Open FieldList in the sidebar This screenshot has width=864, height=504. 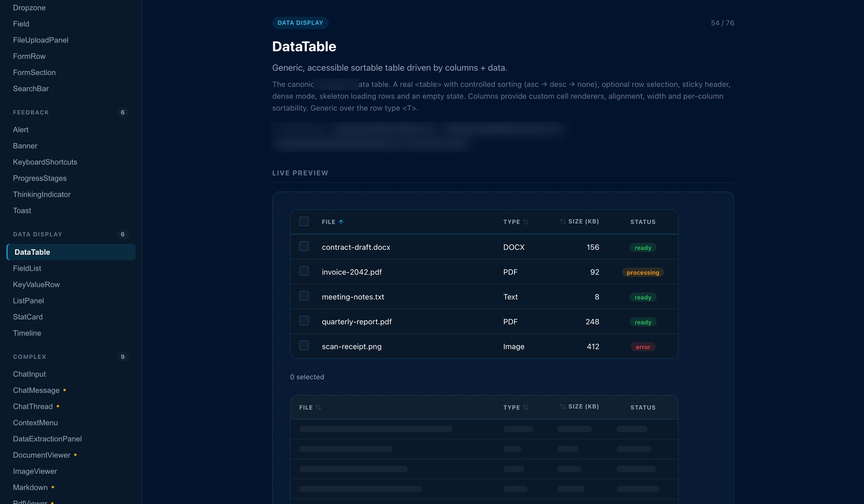click(27, 268)
